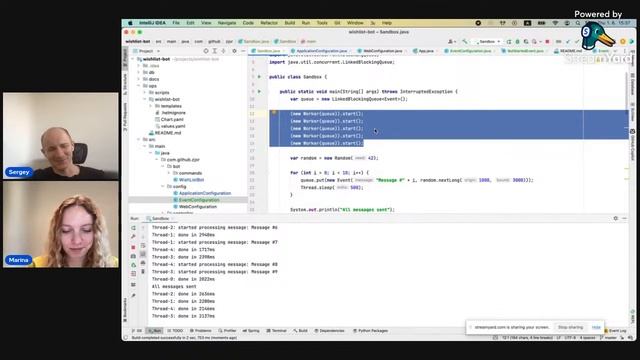Select opened file in Project panel
Screen dimensions: 640x360
206,51
